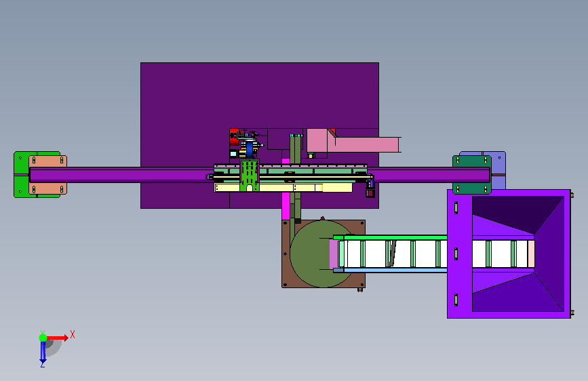Select the pale yellow linear rail
This screenshot has height=381, width=588.
point(283,188)
